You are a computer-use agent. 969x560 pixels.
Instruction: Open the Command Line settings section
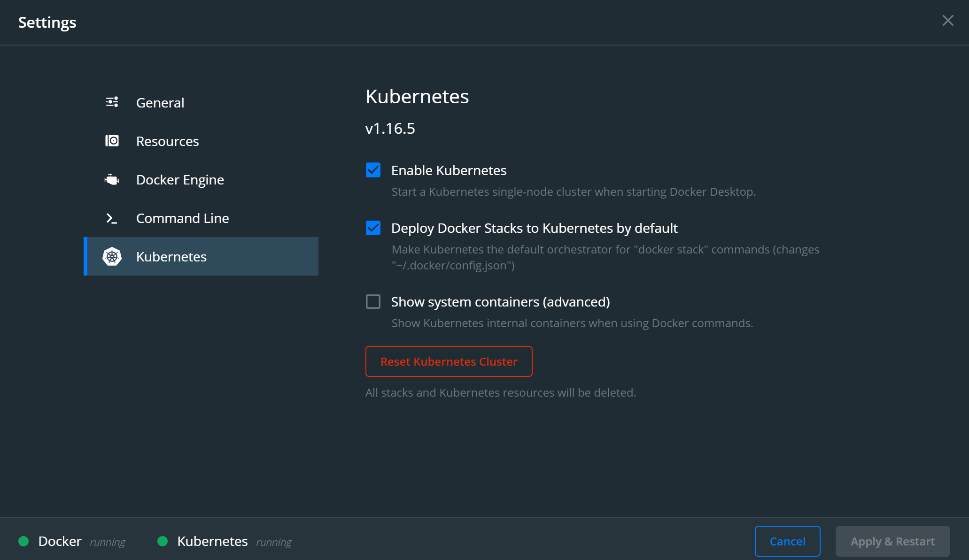click(x=182, y=218)
